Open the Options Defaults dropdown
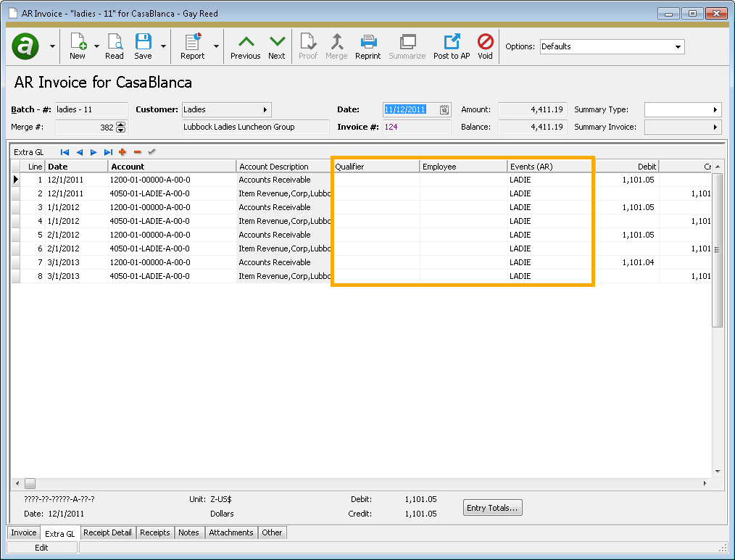 (678, 46)
